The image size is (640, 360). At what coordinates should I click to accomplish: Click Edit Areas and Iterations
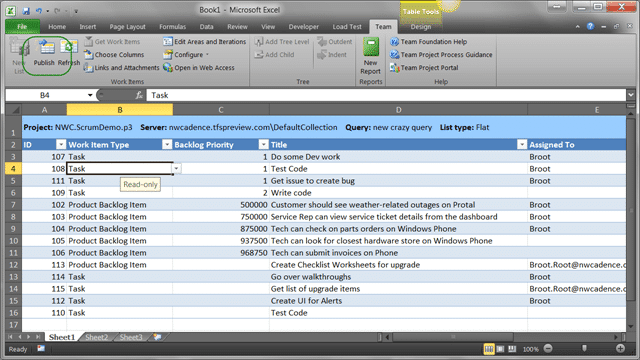204,42
